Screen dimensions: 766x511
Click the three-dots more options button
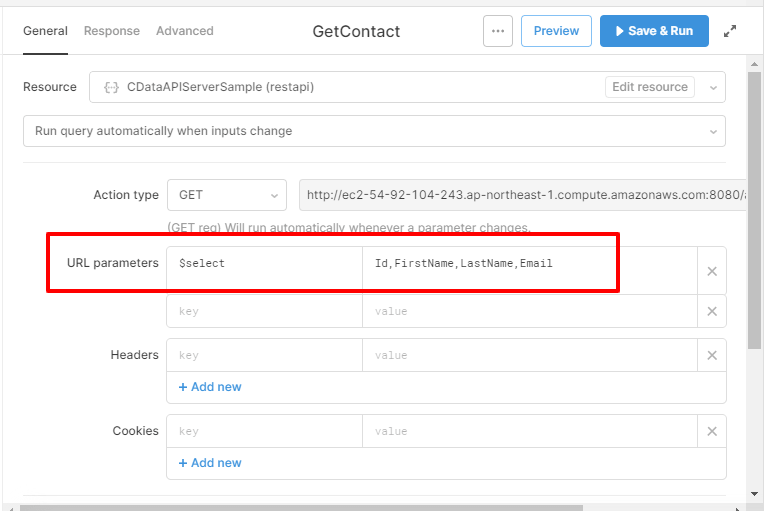(x=498, y=31)
